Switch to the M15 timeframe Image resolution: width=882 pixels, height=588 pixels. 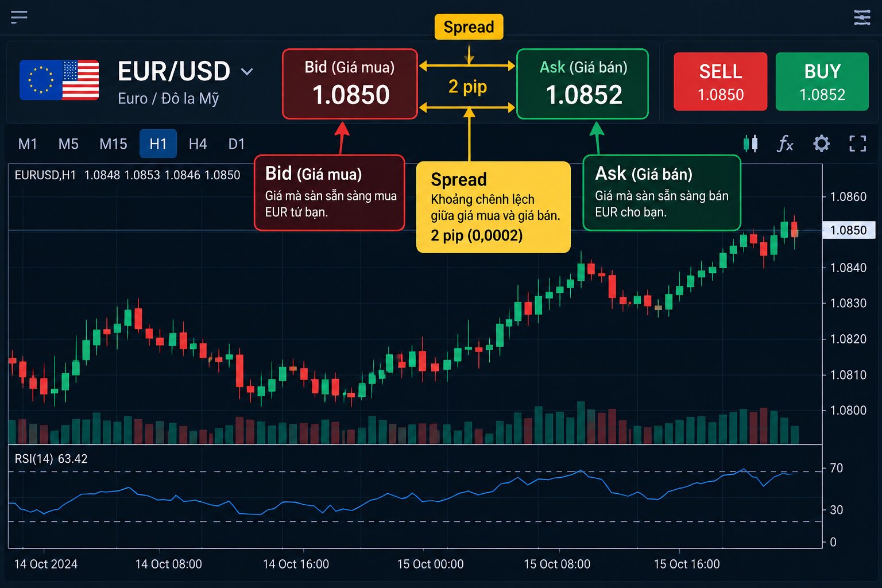(x=113, y=144)
